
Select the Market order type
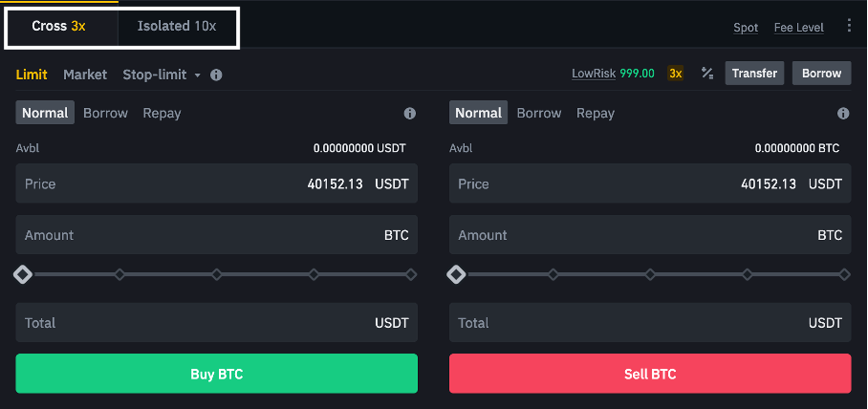(85, 75)
